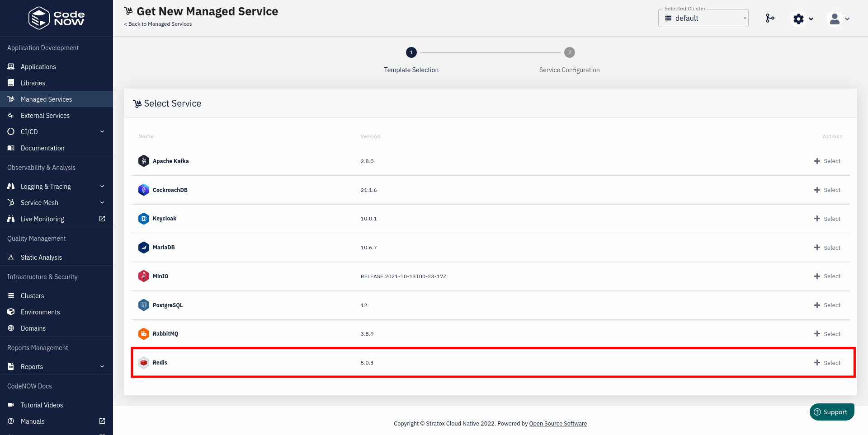Click the CockroachDB version 21.1.6
The width and height of the screenshot is (868, 435).
point(368,190)
